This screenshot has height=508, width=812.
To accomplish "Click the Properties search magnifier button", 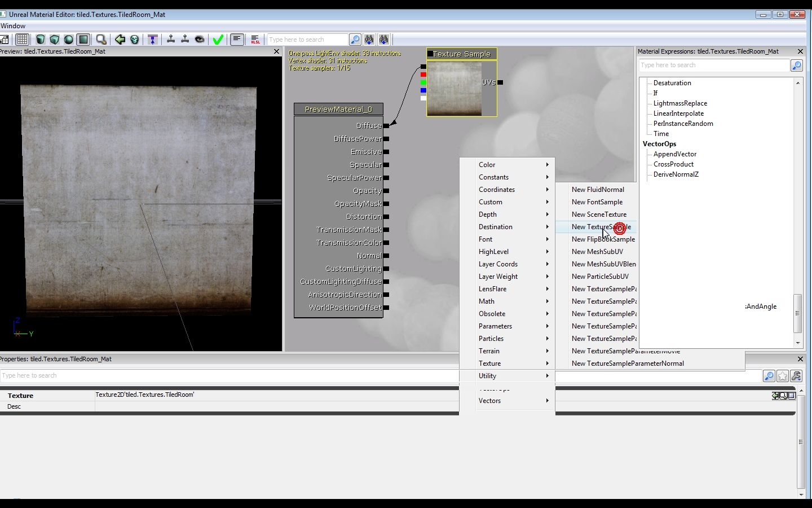I will tap(769, 376).
